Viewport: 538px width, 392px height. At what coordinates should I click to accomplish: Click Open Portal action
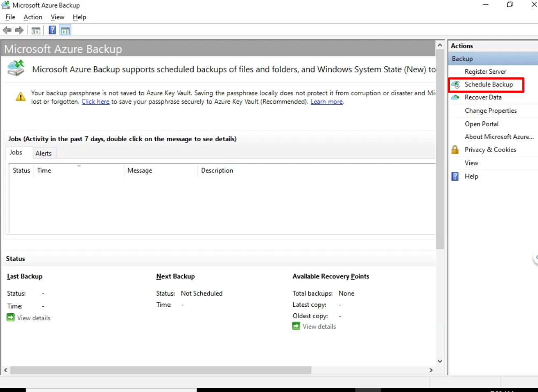[482, 124]
